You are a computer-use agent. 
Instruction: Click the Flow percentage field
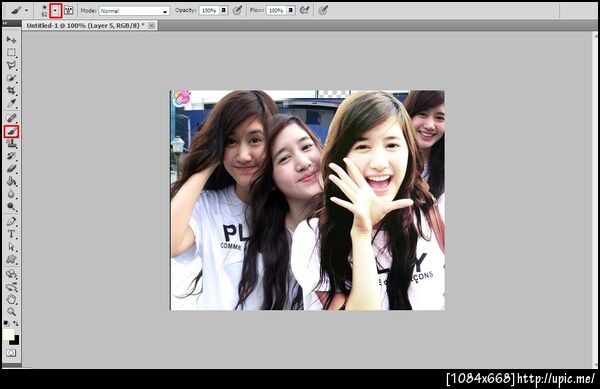click(x=276, y=10)
